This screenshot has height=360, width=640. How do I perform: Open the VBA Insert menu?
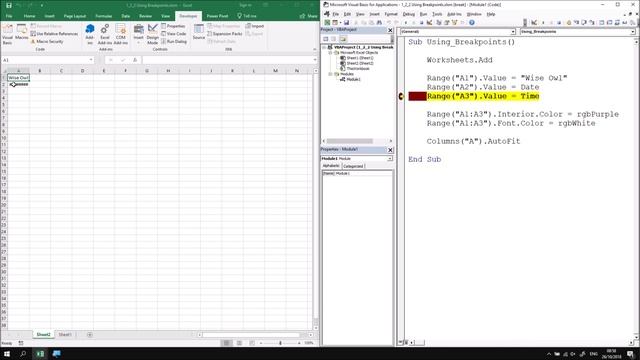(x=374, y=14)
